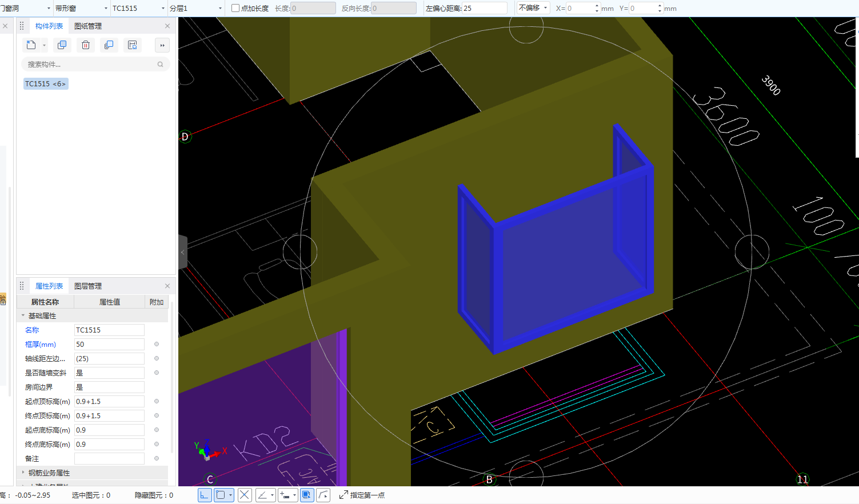Click the polyline arc drawing icon
The image size is (859, 504).
click(323, 495)
